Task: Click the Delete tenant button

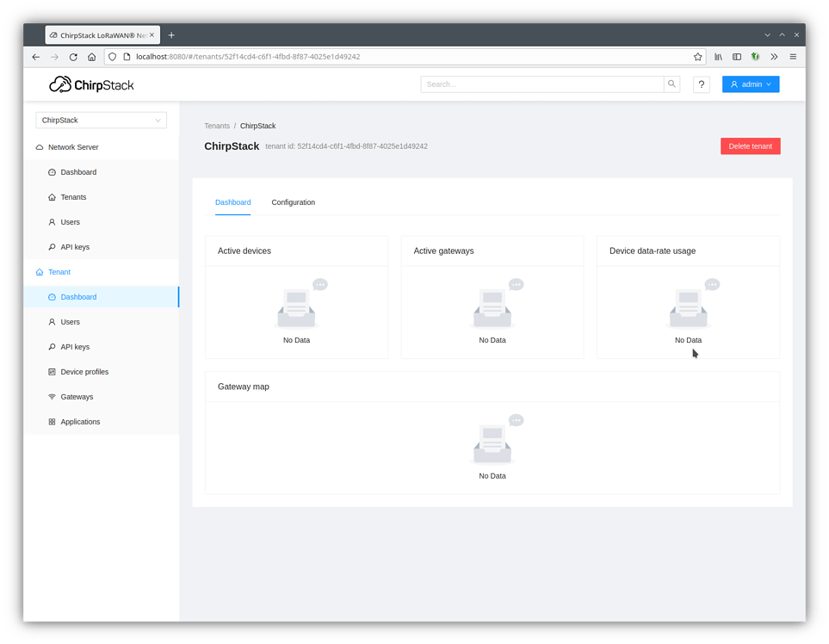Action: (x=750, y=146)
